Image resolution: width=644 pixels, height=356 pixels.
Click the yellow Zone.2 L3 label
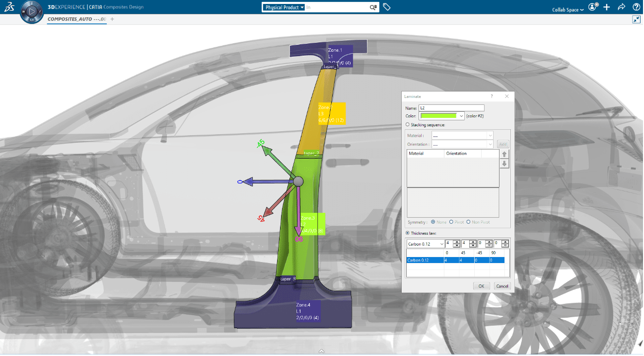point(331,113)
